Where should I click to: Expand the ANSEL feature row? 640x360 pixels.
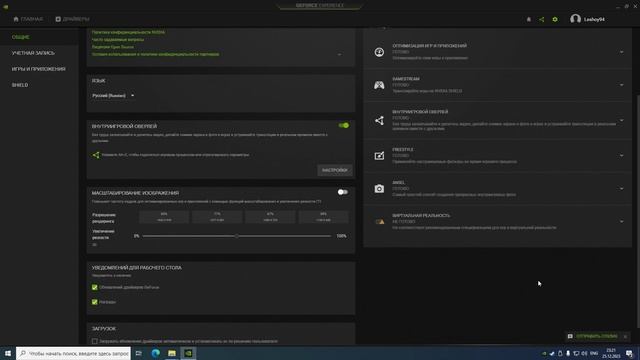pyautogui.click(x=622, y=189)
